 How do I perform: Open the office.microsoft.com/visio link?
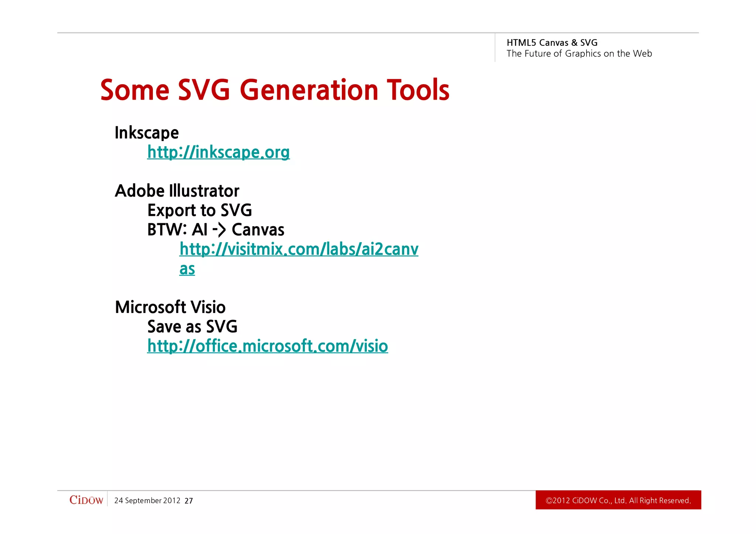tap(267, 346)
